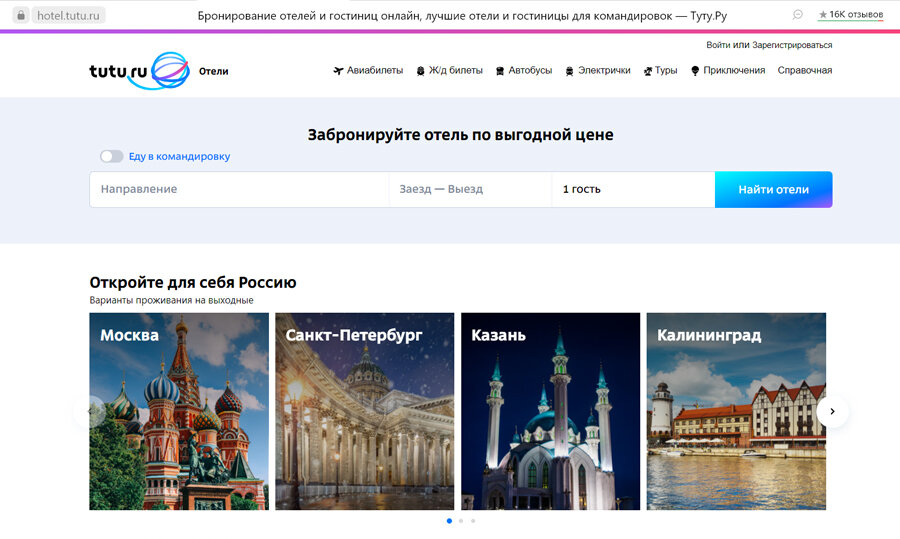Open the Авиабилеты menu item
The height and width of the screenshot is (539, 900).
[x=375, y=70]
